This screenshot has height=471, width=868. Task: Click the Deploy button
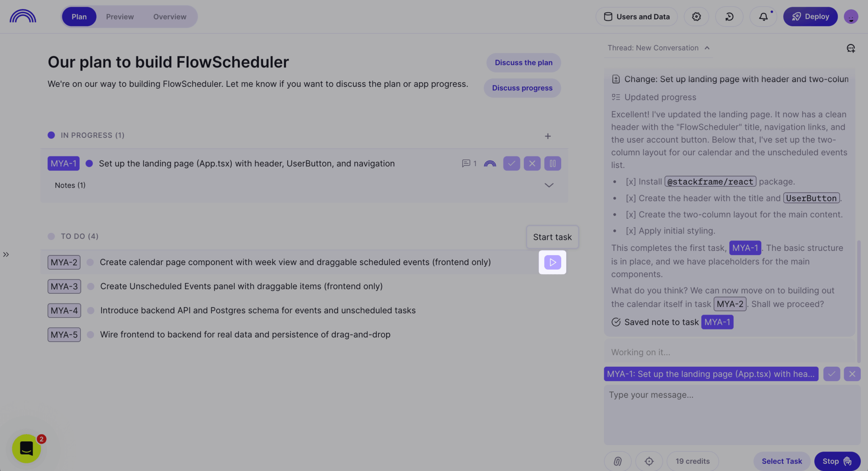810,17
